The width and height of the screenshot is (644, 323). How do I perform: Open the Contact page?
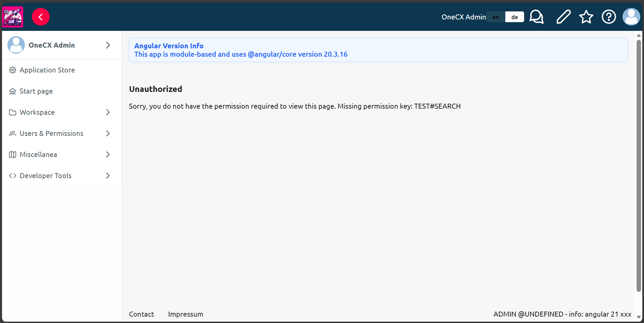click(x=141, y=314)
